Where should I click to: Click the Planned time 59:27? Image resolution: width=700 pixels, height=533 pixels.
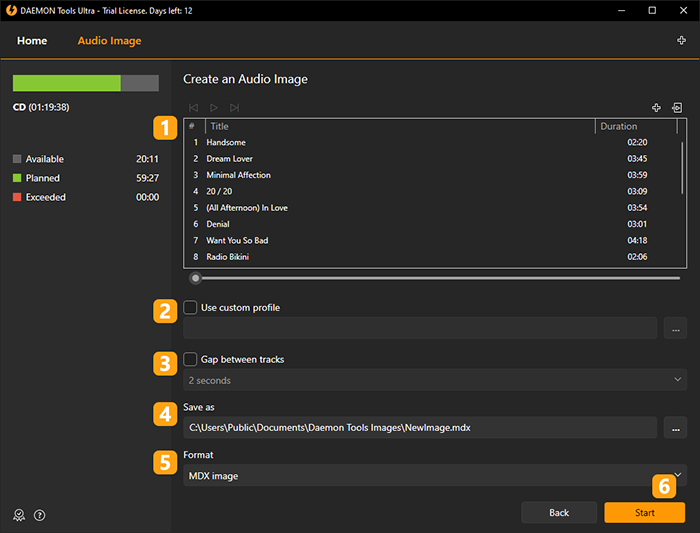coord(147,178)
